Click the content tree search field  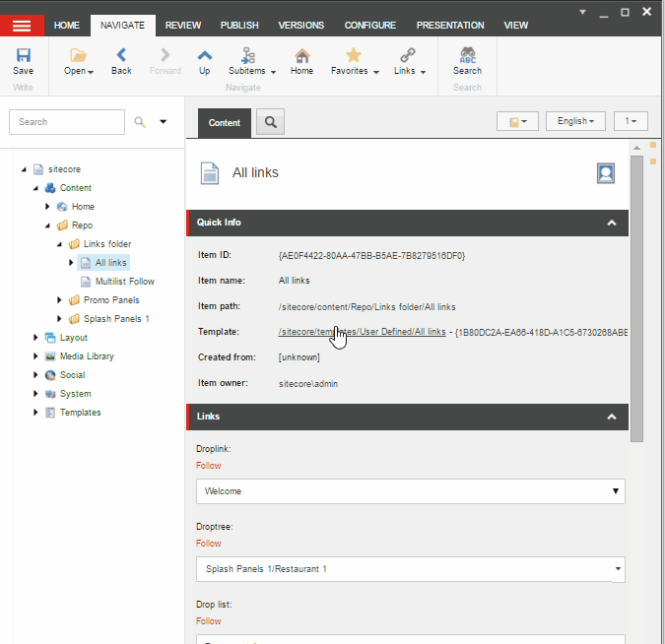click(x=66, y=122)
